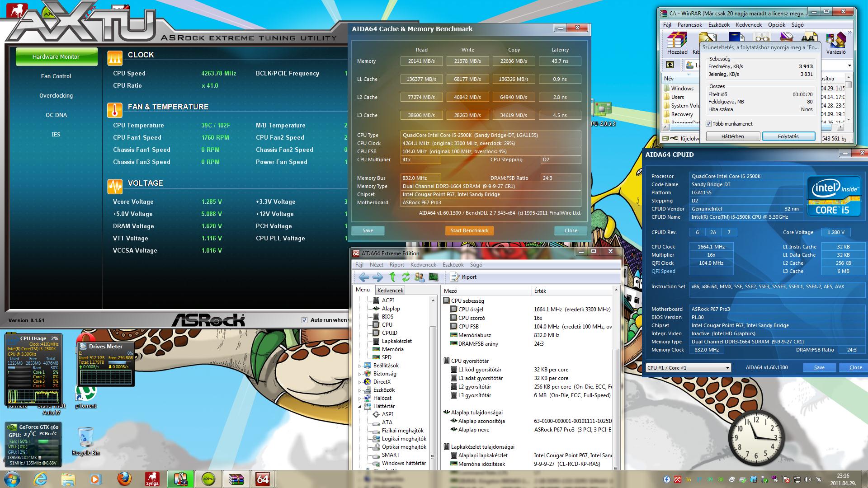Open the Recycle Bin desktop icon
The width and height of the screenshot is (868, 488).
85,441
